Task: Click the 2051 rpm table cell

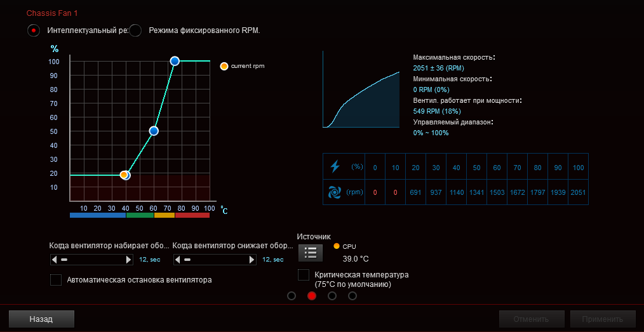Action: 579,192
